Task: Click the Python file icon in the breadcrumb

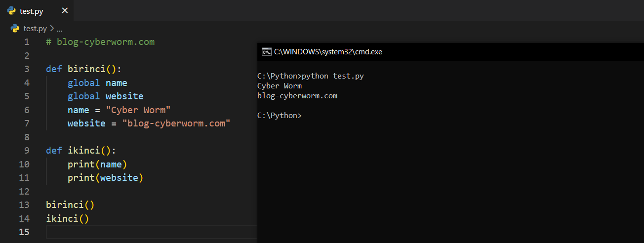Action: coord(15,29)
